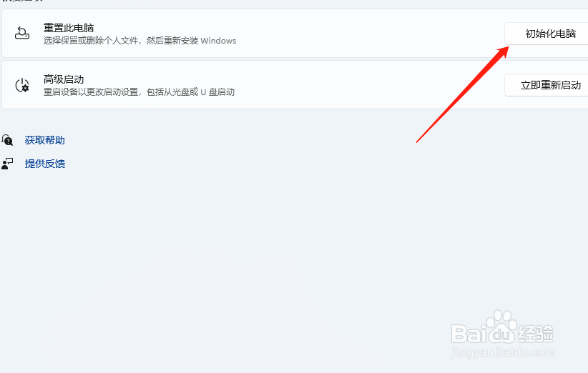Select the 高级启动 title text
The image size is (588, 373).
pos(64,79)
